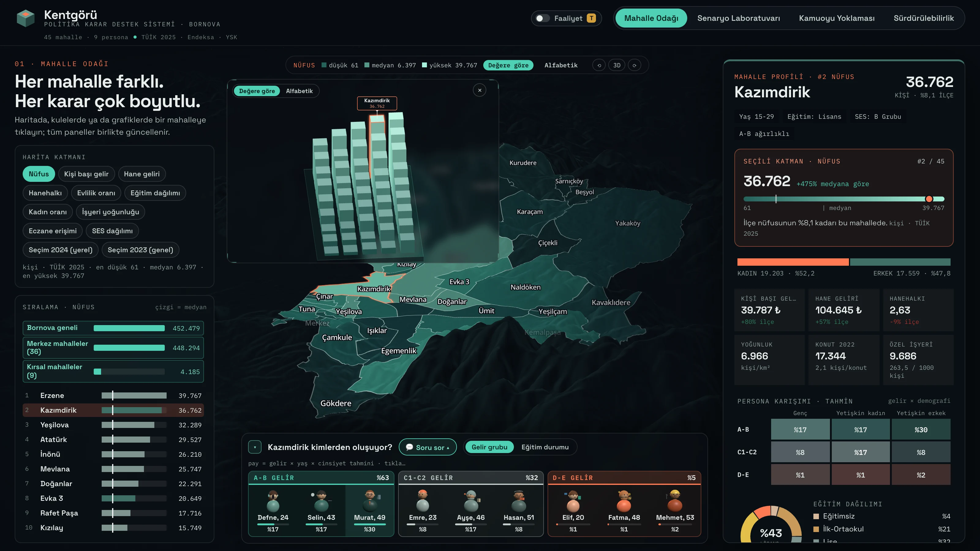Screen dimensions: 980x551
Task: Click the Yakaköy label on the map
Action: click(x=628, y=223)
